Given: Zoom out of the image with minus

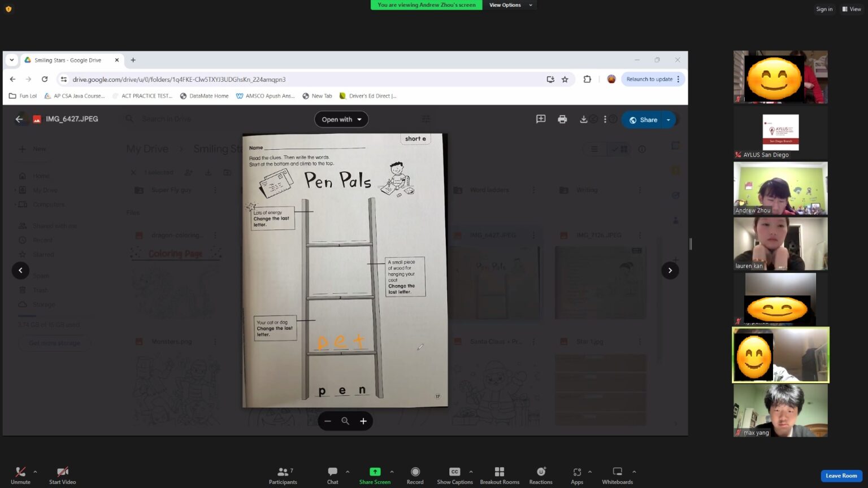Looking at the screenshot, I should click(x=328, y=421).
